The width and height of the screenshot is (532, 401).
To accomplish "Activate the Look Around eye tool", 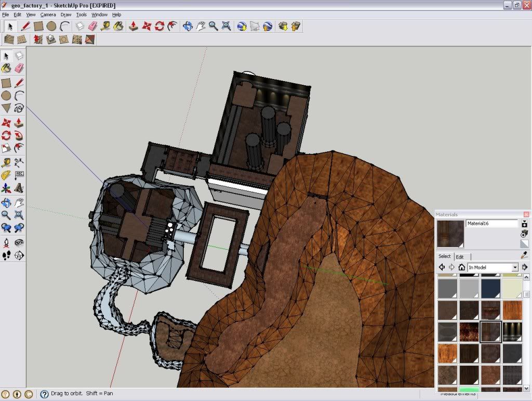I will (x=19, y=242).
